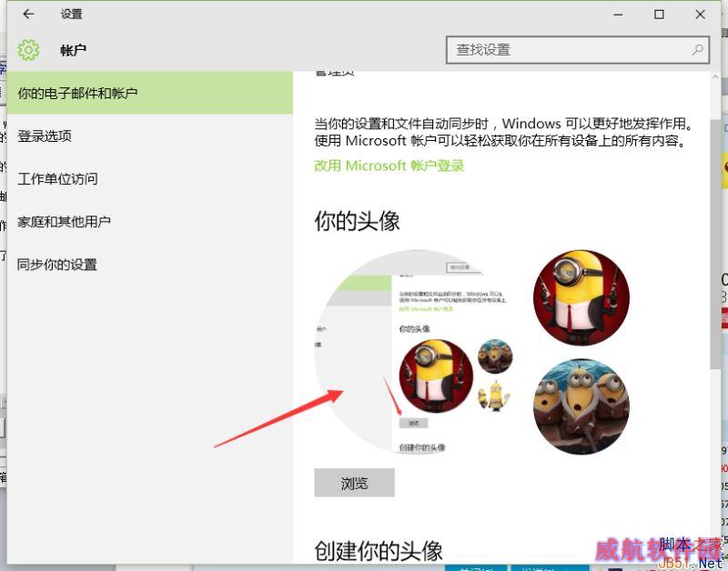728x571 pixels.
Task: Click the 帐户 page title
Action: 74,50
